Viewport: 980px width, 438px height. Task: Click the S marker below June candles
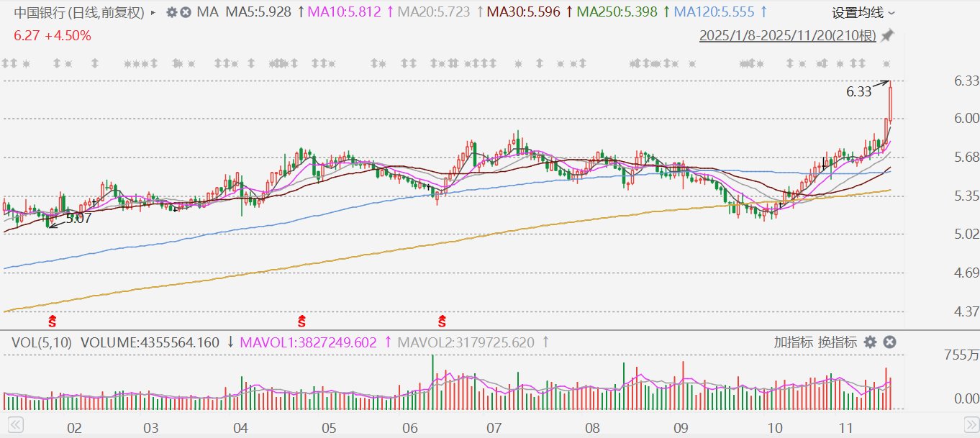[x=442, y=319]
